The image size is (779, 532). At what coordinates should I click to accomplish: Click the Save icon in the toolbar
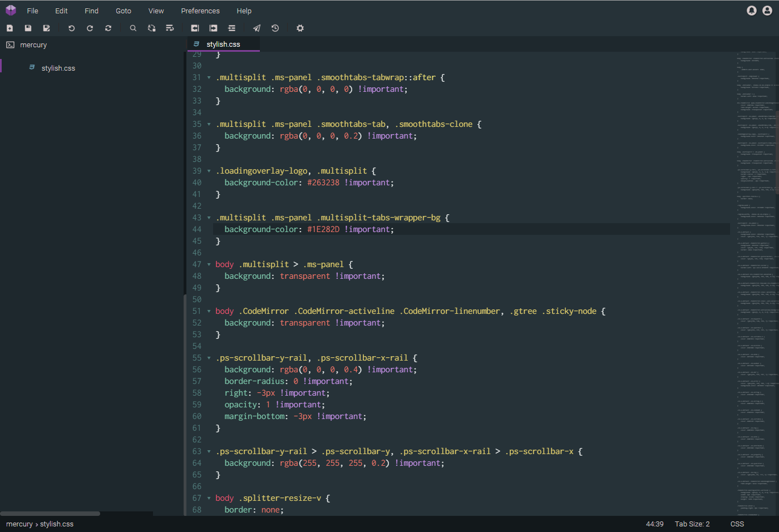(x=28, y=28)
